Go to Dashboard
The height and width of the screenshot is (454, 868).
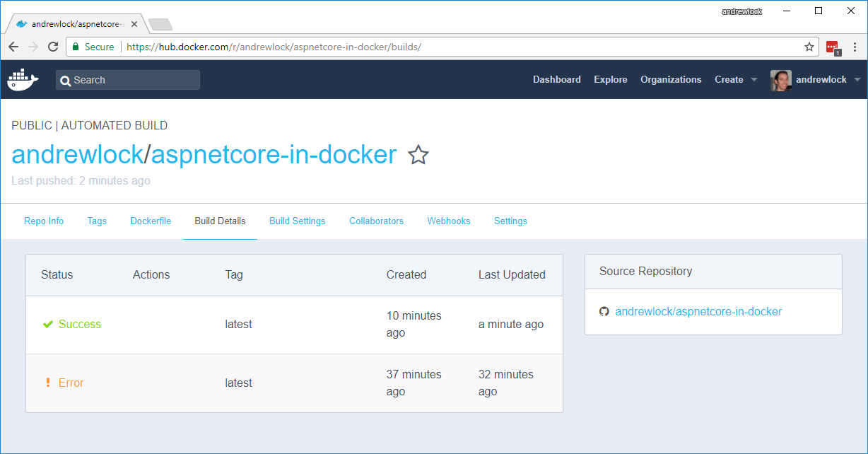click(x=557, y=79)
